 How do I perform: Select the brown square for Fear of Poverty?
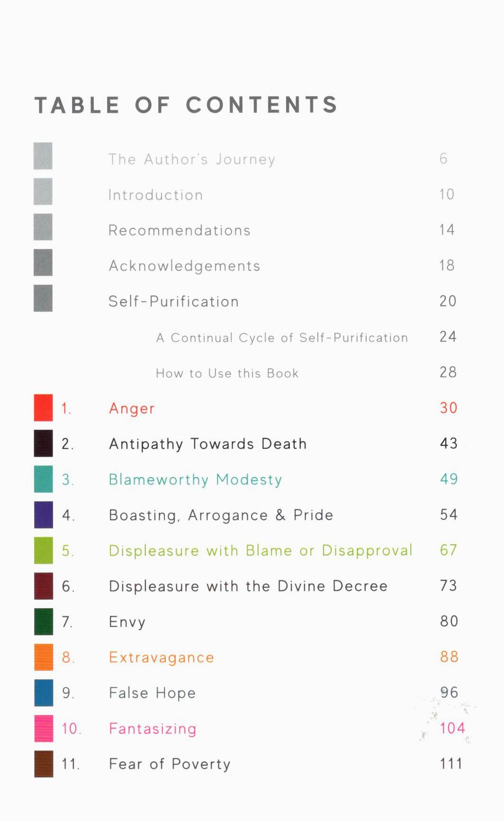[x=43, y=764]
